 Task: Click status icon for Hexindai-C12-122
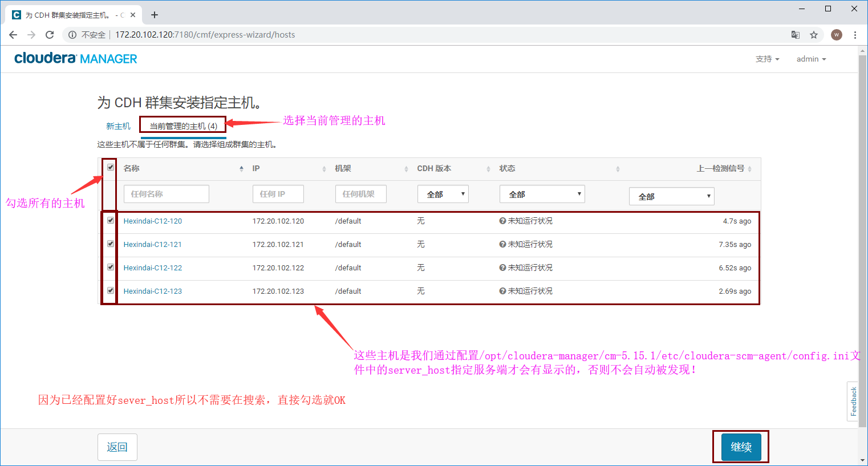click(502, 268)
